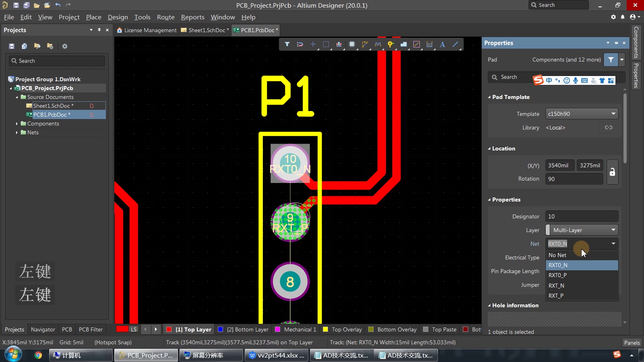This screenshot has height=362, width=644.
Task: Toggle the location lock for X/Y
Action: 612,172
